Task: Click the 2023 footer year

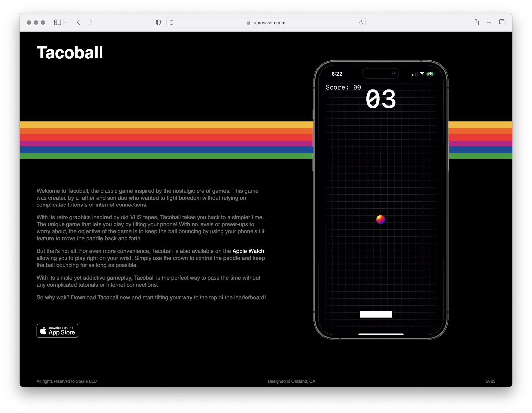Action: [x=490, y=381]
